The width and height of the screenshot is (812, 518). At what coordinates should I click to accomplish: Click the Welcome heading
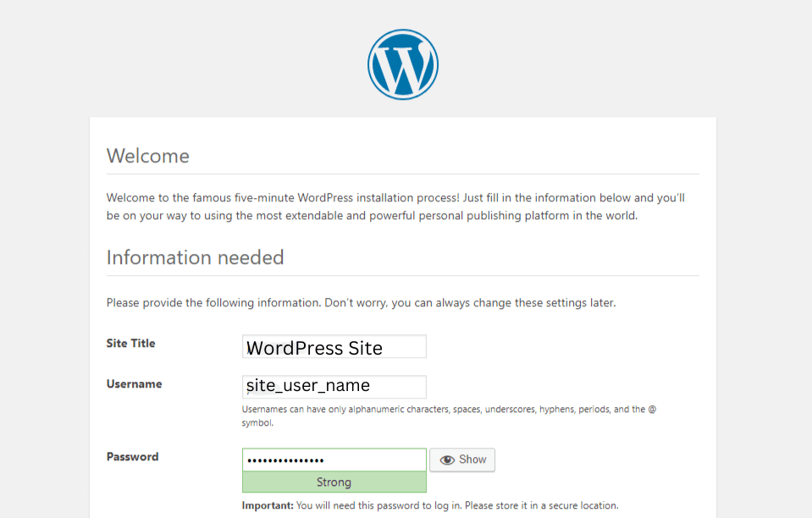pyautogui.click(x=147, y=156)
